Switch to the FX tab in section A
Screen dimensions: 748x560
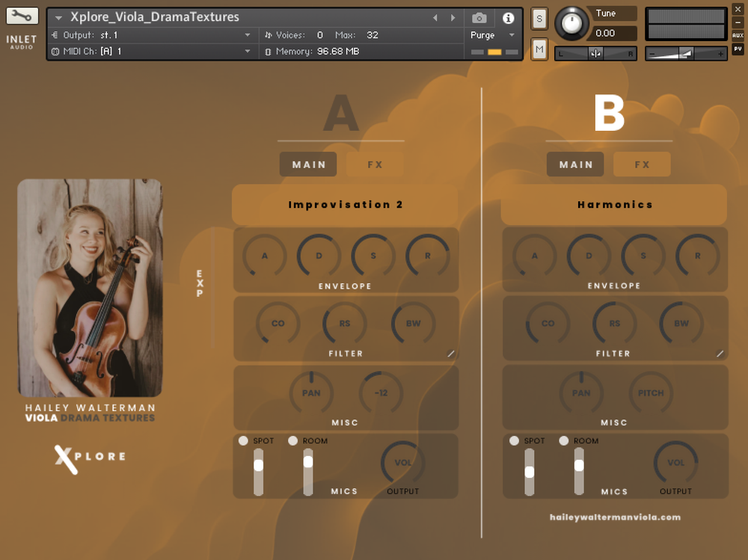coord(375,164)
